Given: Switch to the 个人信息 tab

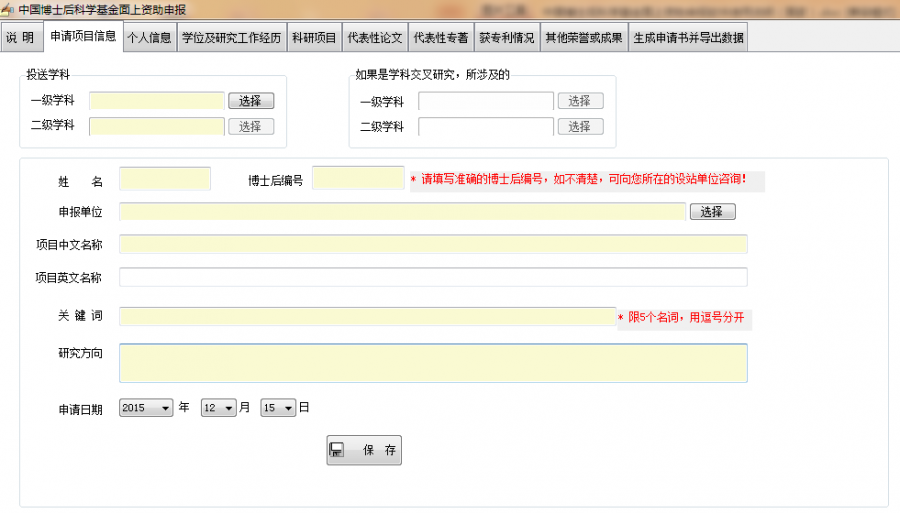Looking at the screenshot, I should tap(149, 38).
